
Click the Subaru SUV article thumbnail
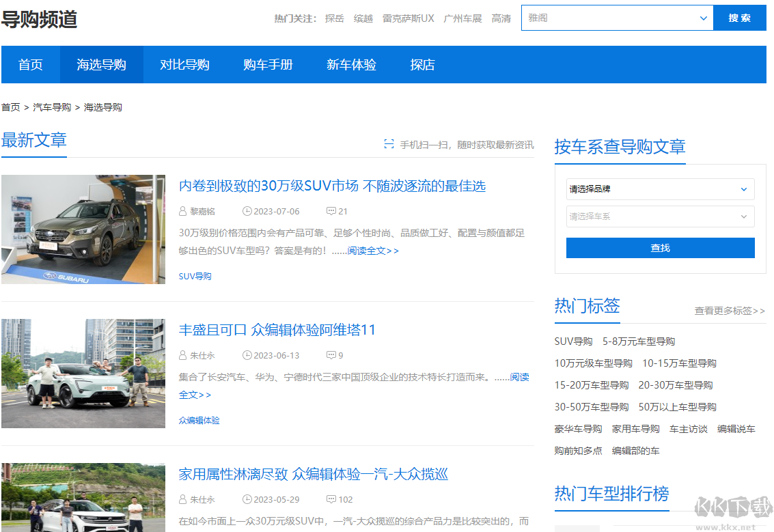click(x=83, y=229)
